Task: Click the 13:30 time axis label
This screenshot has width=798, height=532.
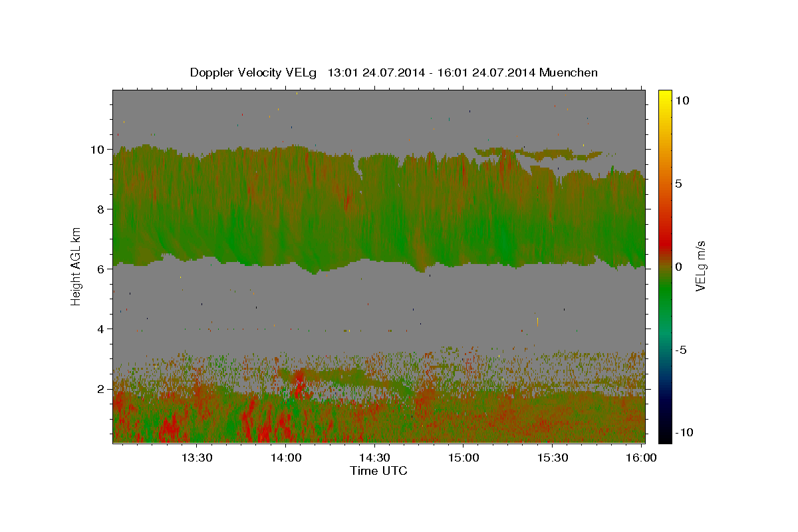Action: click(x=198, y=458)
